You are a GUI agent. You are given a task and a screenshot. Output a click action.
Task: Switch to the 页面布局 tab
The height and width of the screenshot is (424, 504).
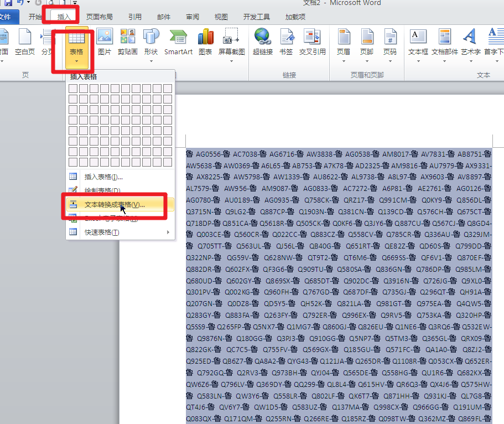point(100,17)
